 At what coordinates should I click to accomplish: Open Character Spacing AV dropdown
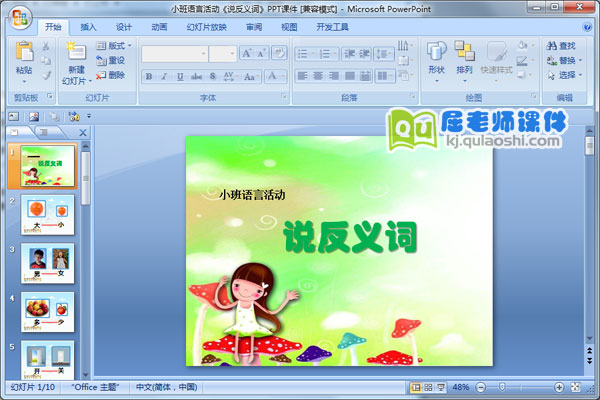pyautogui.click(x=230, y=77)
